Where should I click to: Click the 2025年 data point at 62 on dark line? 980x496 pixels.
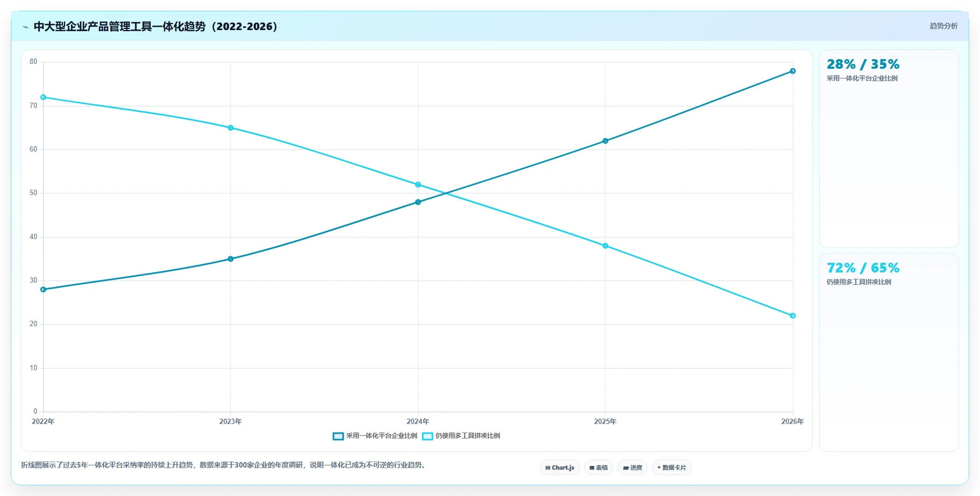[606, 141]
